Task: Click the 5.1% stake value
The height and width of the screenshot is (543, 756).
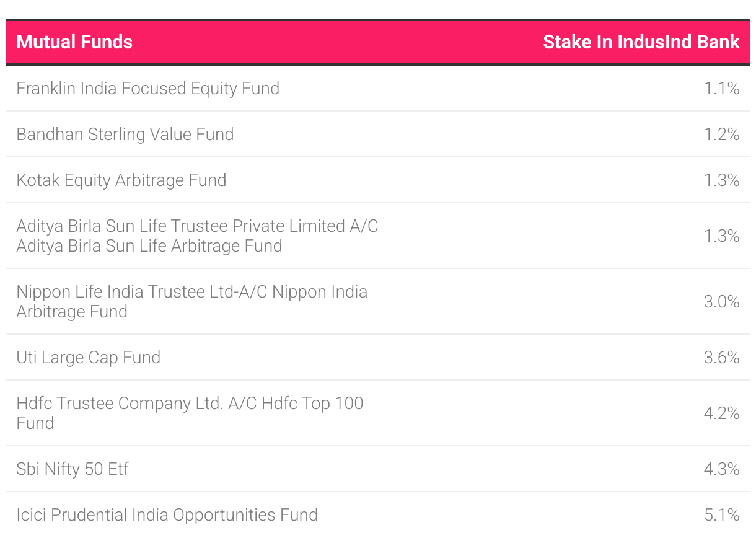Action: [x=721, y=515]
